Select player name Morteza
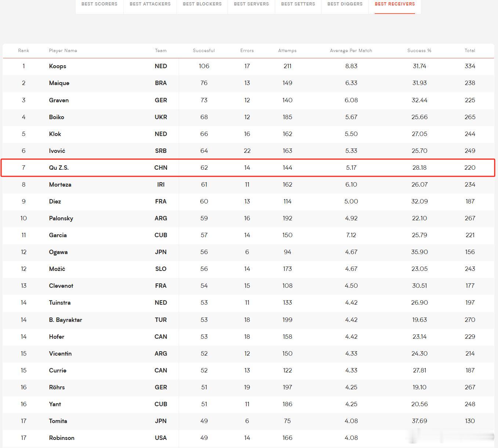This screenshot has width=498, height=448. point(60,184)
